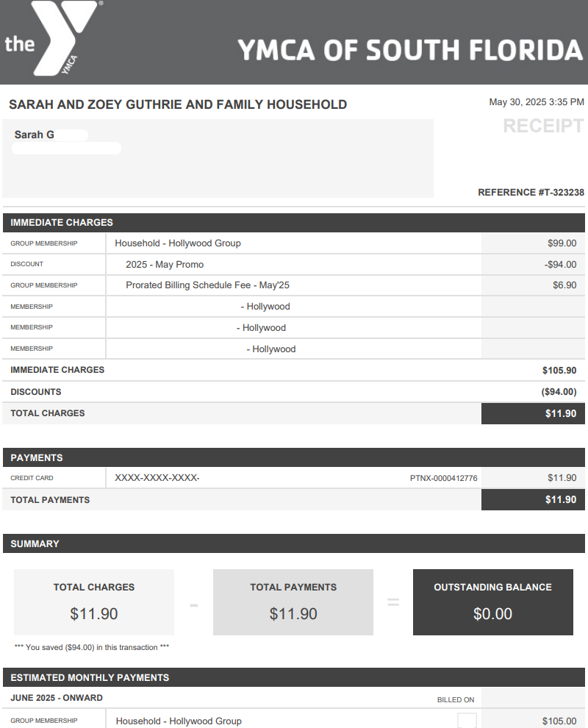The image size is (588, 728).
Task: Click the May 30, 2025 receipt date
Action: pos(537,102)
